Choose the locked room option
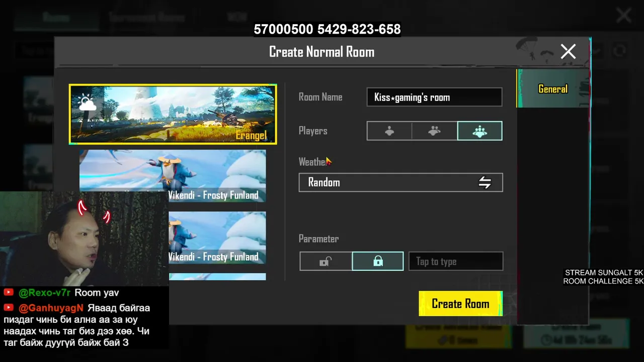This screenshot has height=362, width=644. tap(378, 261)
